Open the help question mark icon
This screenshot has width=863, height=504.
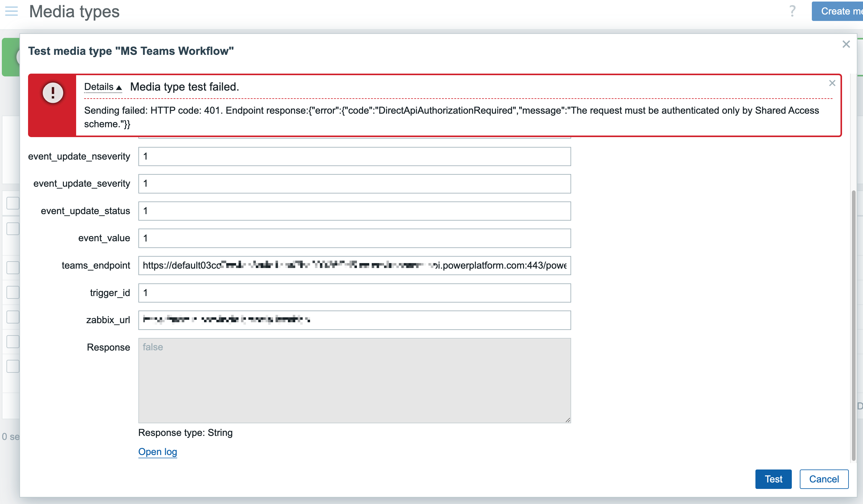pyautogui.click(x=792, y=11)
